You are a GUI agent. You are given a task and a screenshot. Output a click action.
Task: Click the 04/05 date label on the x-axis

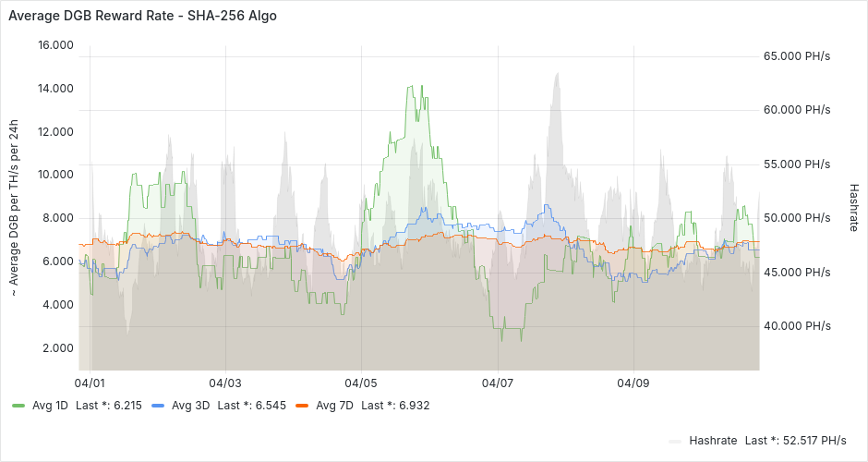click(361, 382)
